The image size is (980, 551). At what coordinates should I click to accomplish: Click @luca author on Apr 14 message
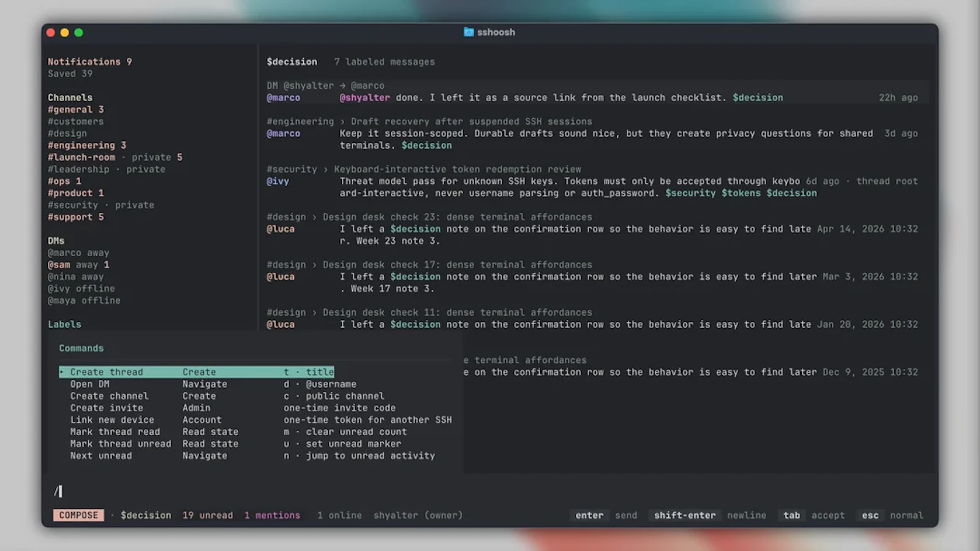[281, 229]
